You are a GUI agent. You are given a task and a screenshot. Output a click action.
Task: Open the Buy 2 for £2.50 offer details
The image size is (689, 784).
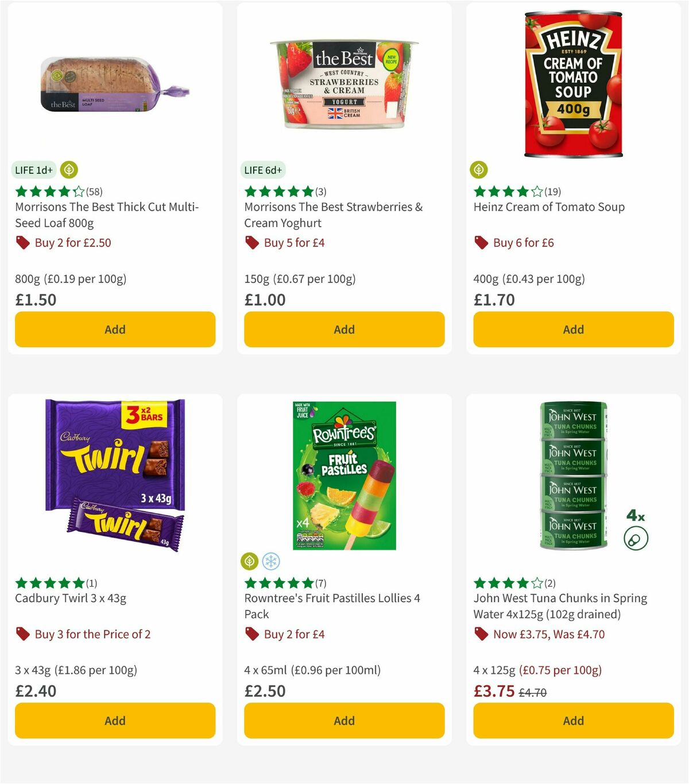[66, 243]
